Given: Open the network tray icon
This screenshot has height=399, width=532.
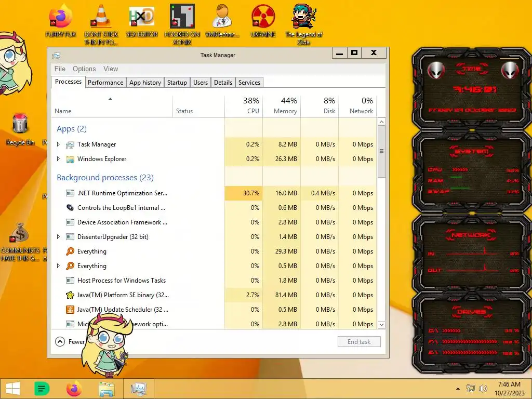Looking at the screenshot, I should (x=471, y=389).
